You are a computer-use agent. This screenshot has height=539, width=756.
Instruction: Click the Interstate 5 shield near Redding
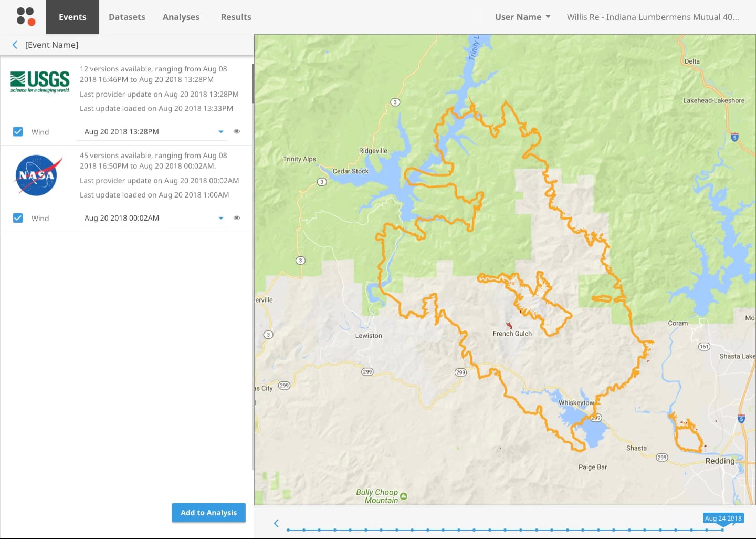741,419
